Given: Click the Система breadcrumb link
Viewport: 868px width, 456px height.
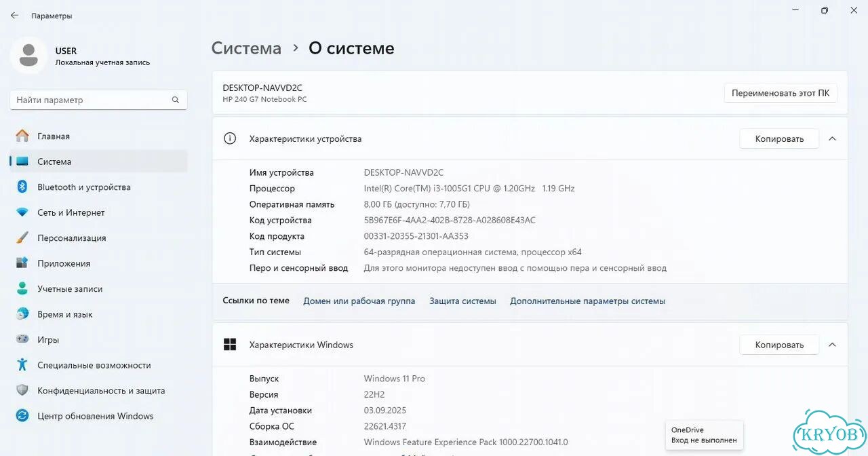Looking at the screenshot, I should point(246,48).
